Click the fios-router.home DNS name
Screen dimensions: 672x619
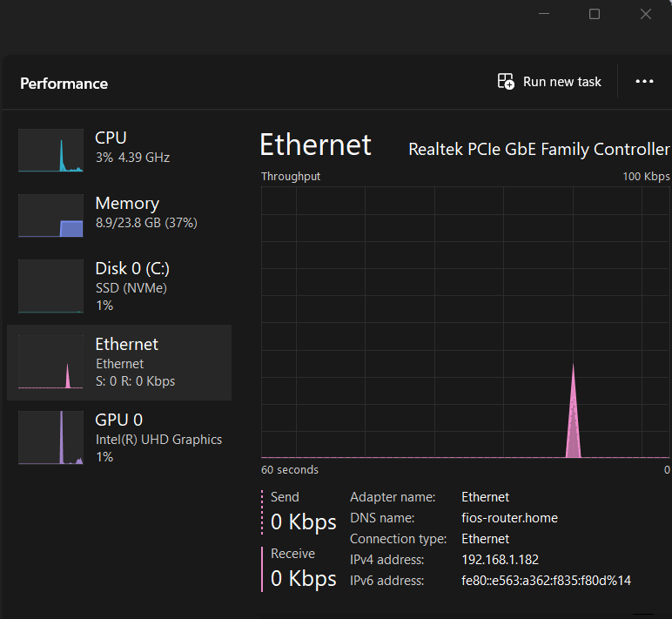tap(509, 518)
